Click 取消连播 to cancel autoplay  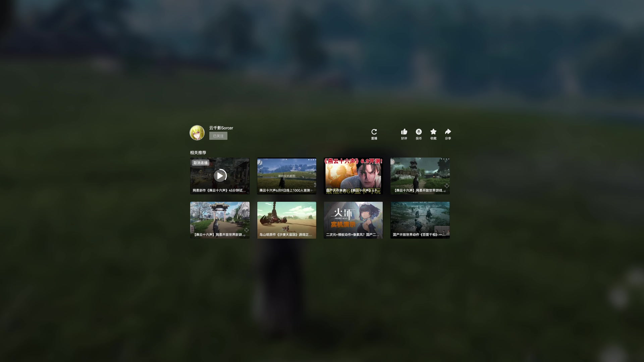click(x=201, y=163)
